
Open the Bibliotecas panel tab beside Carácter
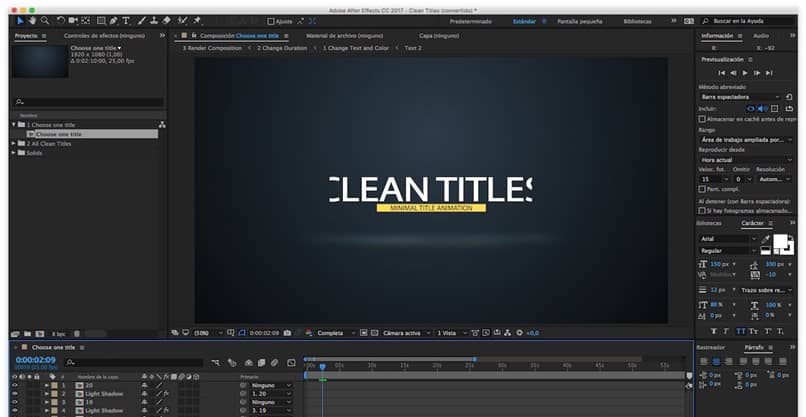click(709, 223)
